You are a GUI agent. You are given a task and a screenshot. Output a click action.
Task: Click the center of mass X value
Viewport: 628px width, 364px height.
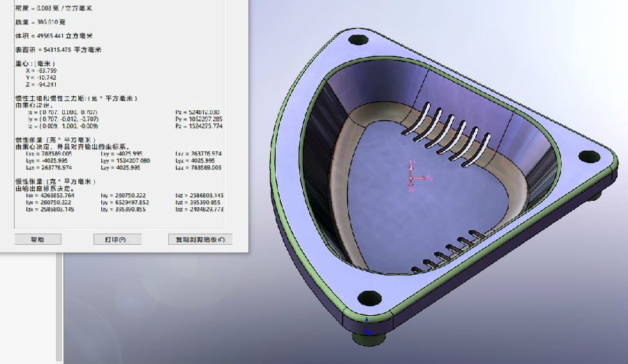click(41, 70)
